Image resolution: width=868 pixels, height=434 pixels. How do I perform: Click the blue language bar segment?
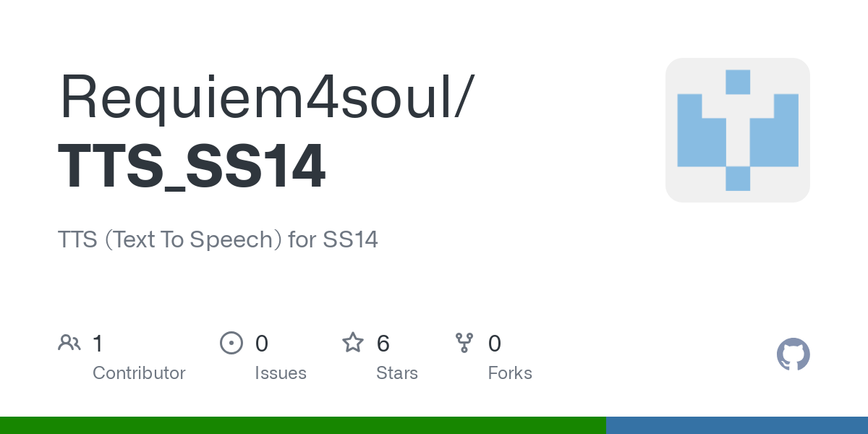point(736,425)
